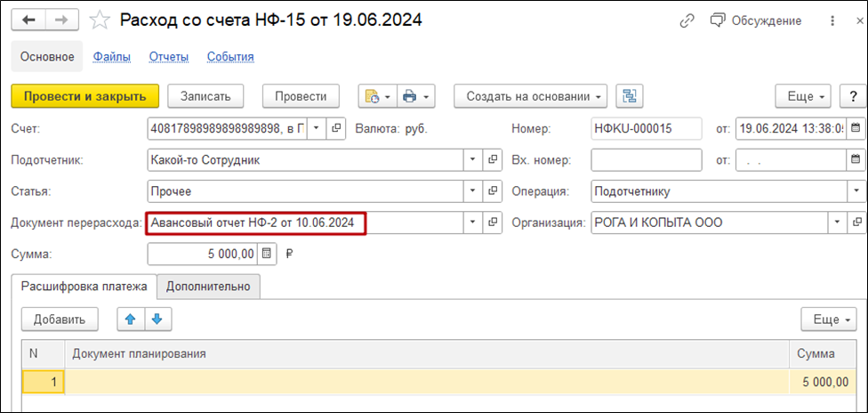Open the Файлы section link
Screen dimensions: 868x413
tap(112, 57)
